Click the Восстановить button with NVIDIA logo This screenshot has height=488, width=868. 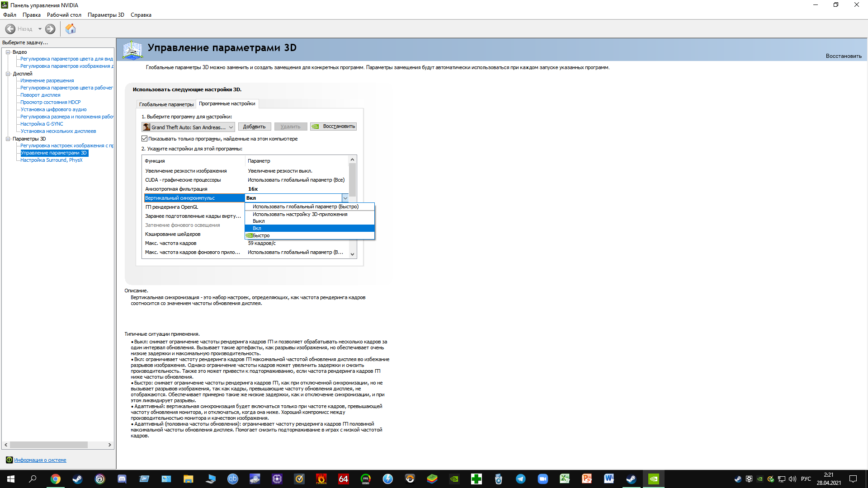(333, 127)
